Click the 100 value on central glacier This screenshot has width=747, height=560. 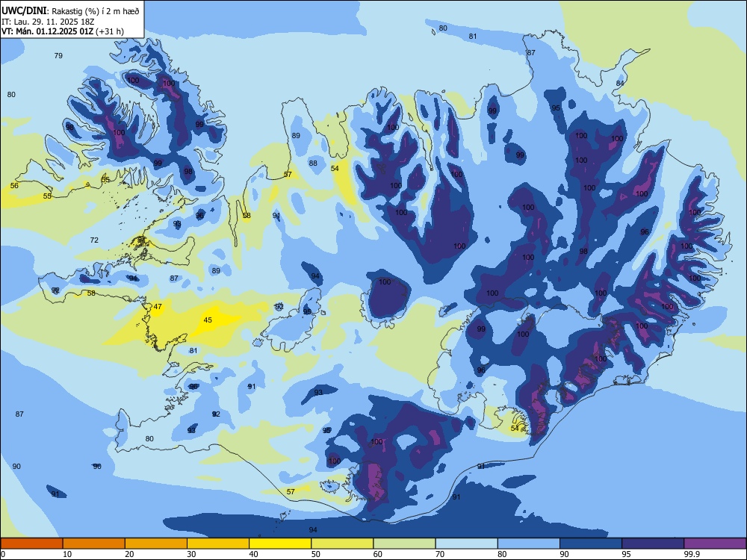point(385,282)
